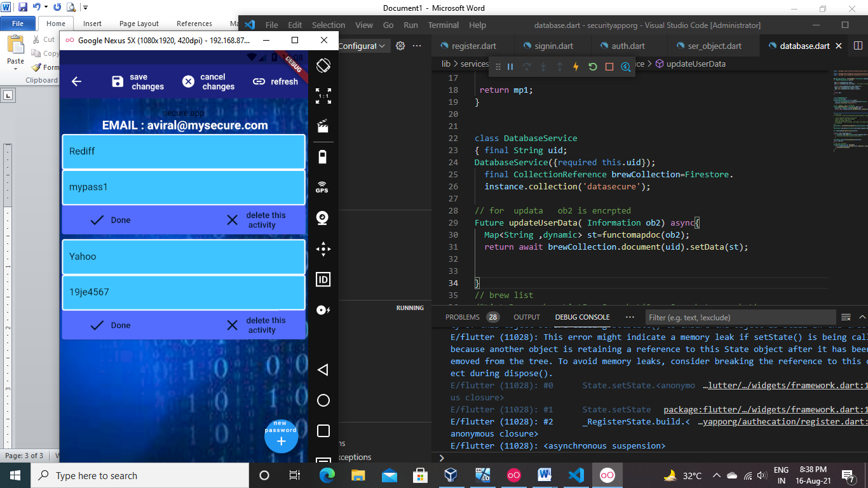Viewport: 868px width, 488px height.
Task: Click the green restart debug icon
Action: pos(592,67)
